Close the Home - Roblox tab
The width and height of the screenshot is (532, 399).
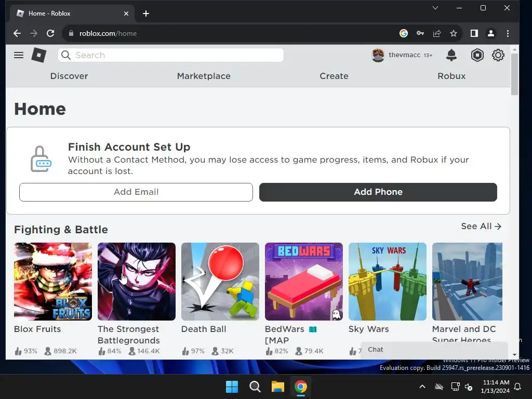click(126, 14)
